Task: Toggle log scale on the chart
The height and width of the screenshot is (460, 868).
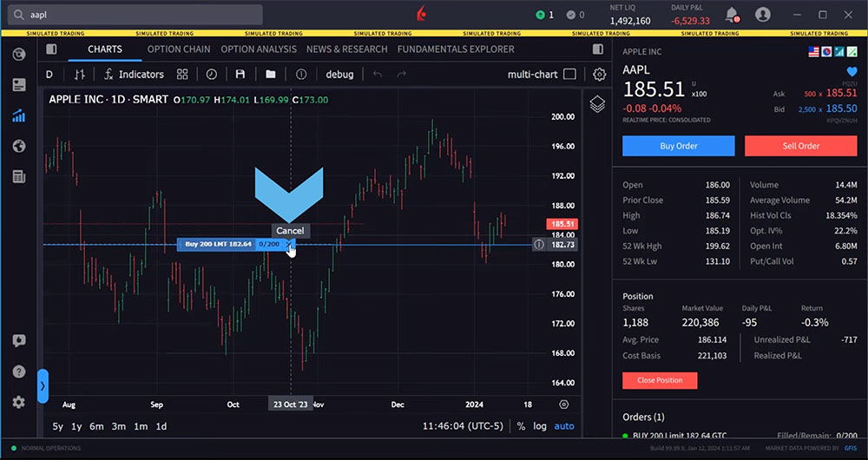Action: [x=541, y=426]
